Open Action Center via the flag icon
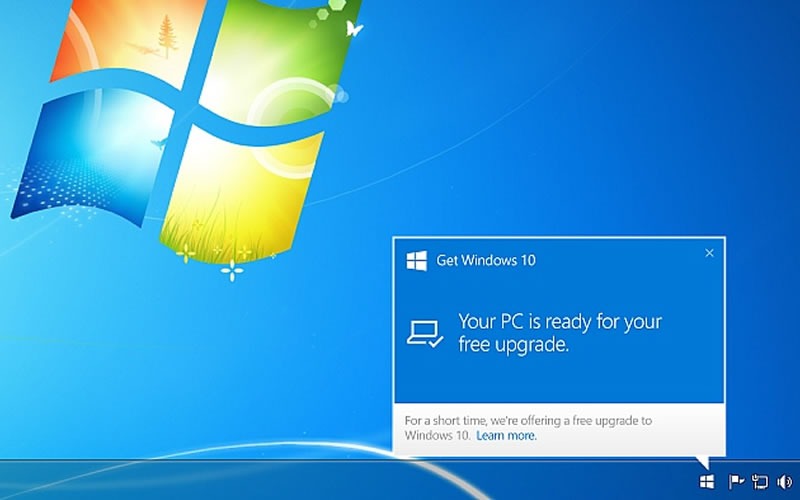The width and height of the screenshot is (800, 500). pyautogui.click(x=736, y=482)
